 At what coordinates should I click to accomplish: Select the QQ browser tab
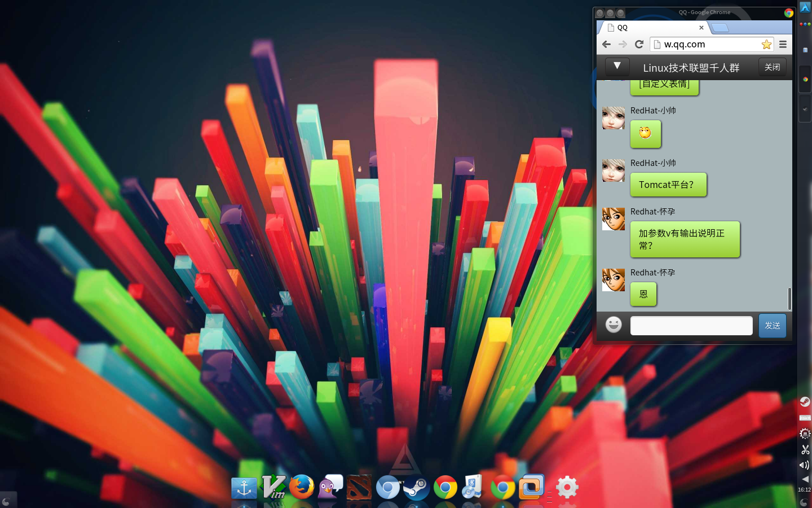click(x=654, y=27)
